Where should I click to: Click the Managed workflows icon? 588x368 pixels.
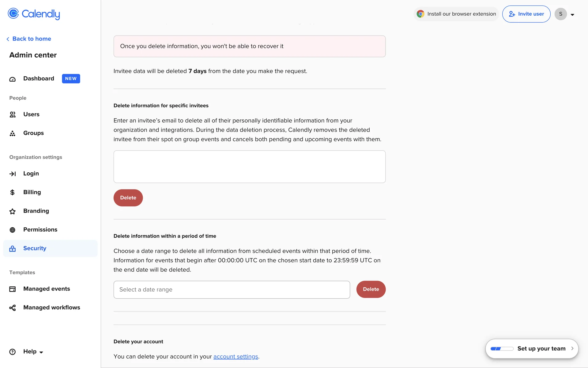13,308
